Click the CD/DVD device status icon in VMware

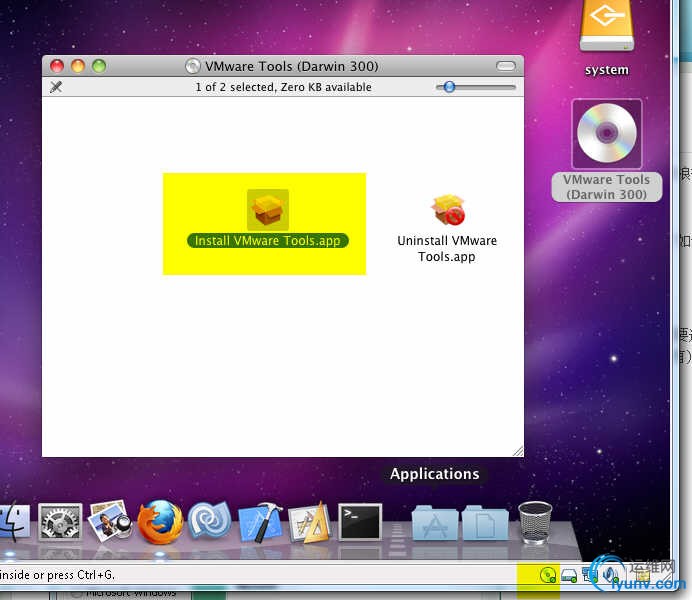pyautogui.click(x=548, y=575)
